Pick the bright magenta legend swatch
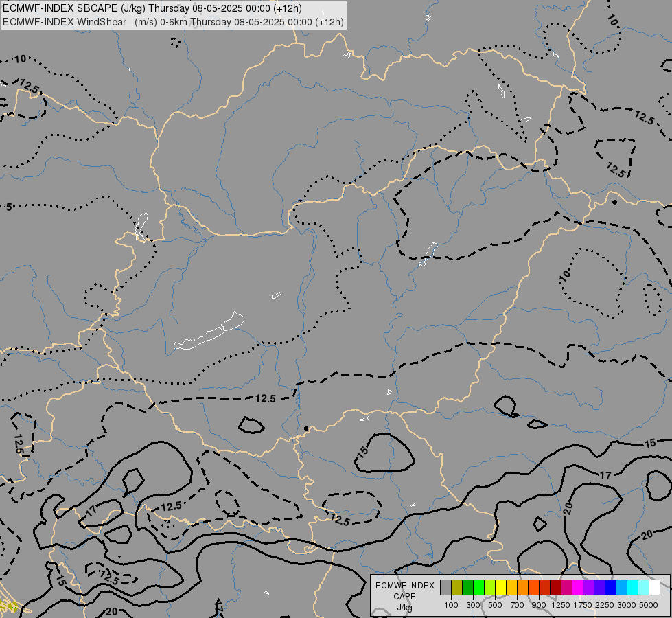 point(578,587)
